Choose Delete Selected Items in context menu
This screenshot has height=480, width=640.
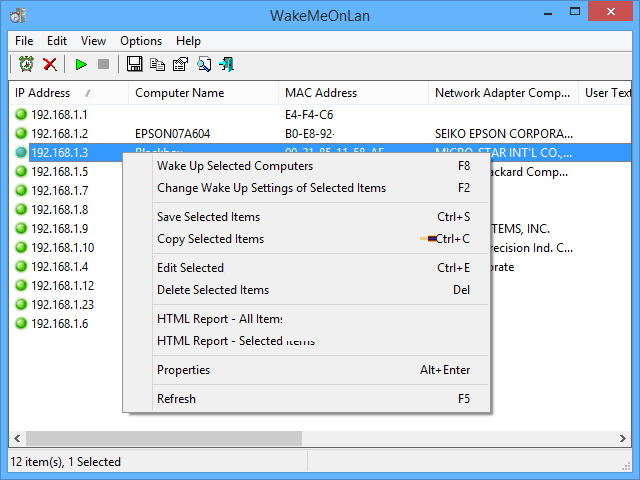tap(213, 290)
